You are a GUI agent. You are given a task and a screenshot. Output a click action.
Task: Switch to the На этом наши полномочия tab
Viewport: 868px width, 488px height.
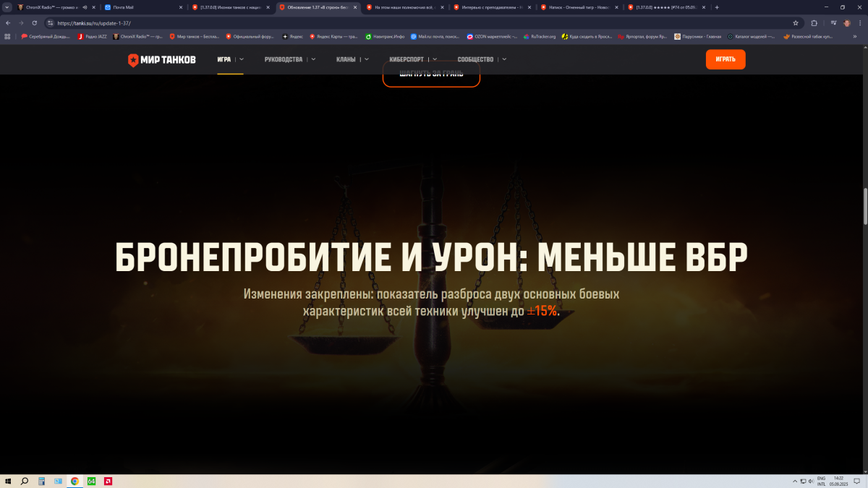(405, 7)
